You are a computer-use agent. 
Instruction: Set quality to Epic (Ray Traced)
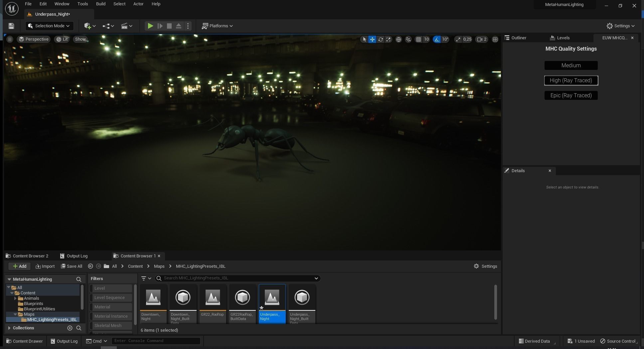tap(571, 96)
